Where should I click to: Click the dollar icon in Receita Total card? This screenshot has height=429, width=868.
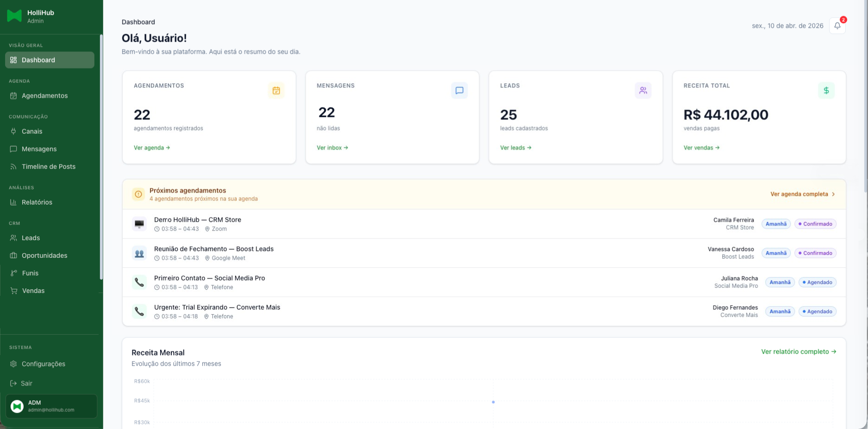[x=826, y=91]
